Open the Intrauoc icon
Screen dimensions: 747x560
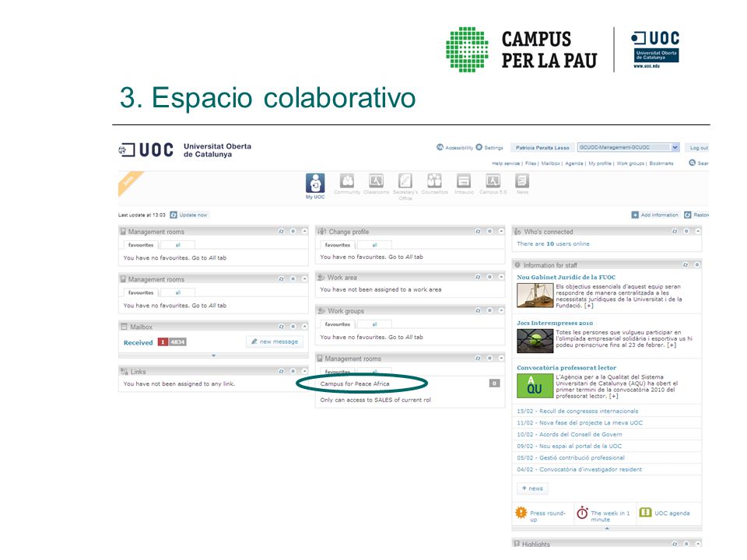click(464, 181)
